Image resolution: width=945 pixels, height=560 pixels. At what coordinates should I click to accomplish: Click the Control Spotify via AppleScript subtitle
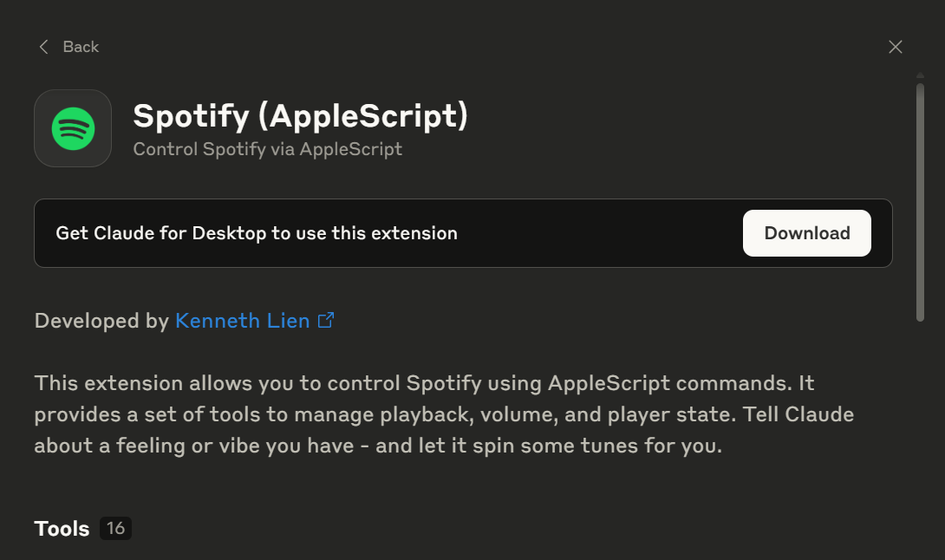268,149
